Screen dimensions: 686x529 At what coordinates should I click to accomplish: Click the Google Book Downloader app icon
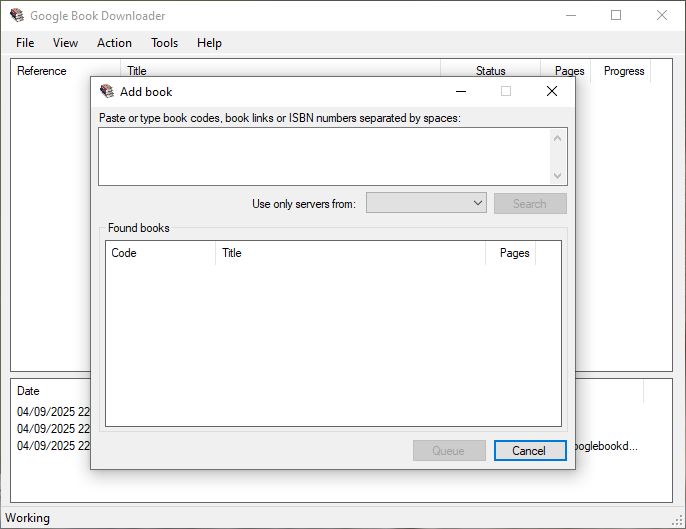(17, 15)
